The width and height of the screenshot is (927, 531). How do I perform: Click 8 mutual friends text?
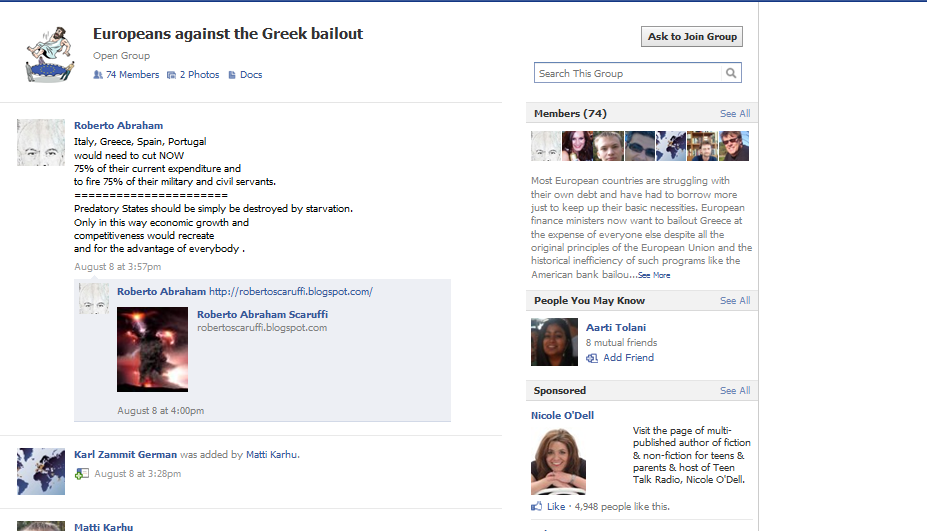tap(621, 342)
